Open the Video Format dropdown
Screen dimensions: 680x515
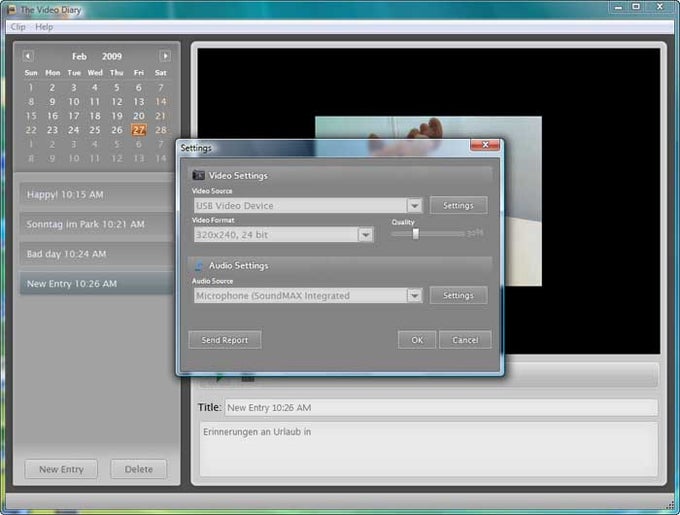[x=365, y=235]
